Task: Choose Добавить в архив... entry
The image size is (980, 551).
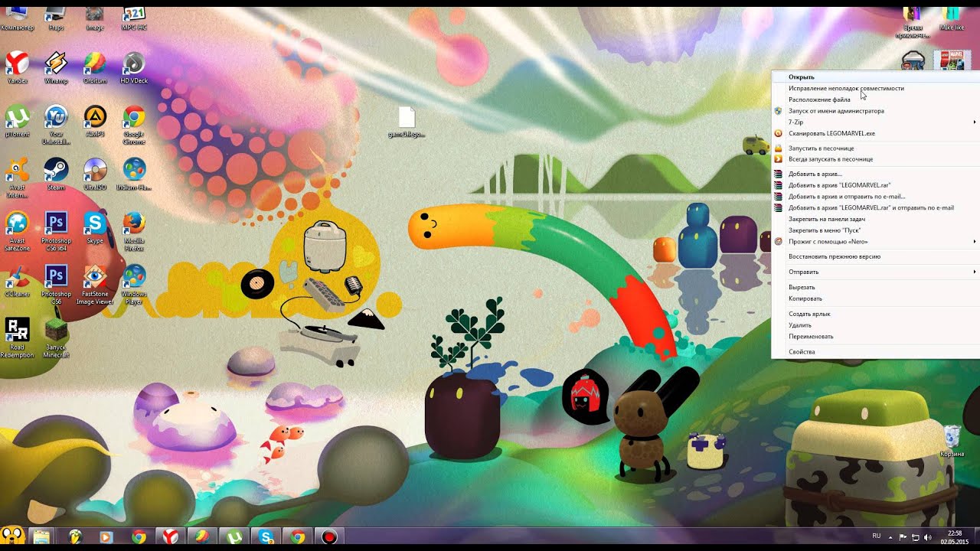Action: click(875, 174)
